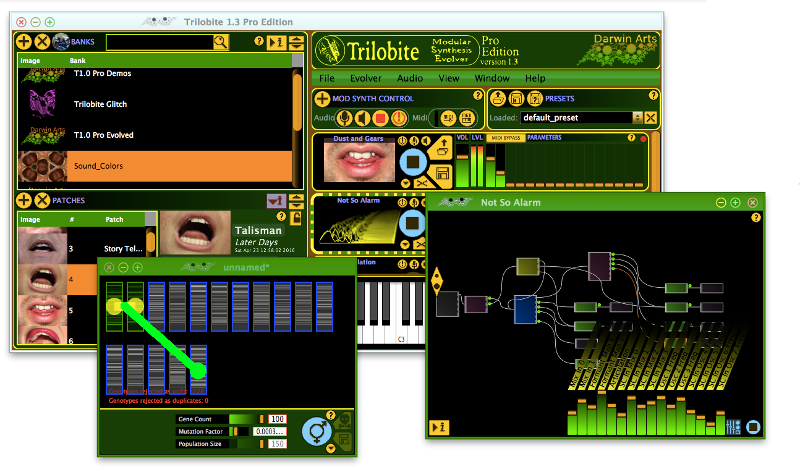Collapse or expand the Patches panel arrows

coord(296,201)
